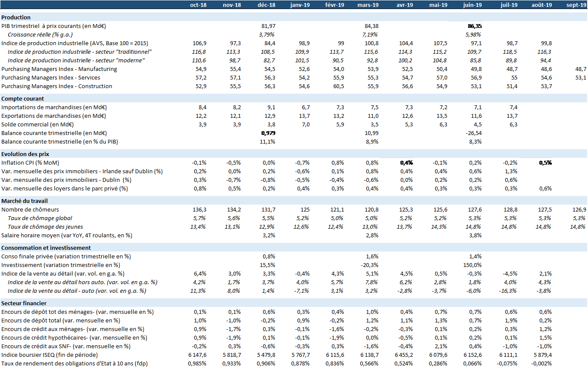Select the 3,8% salaire horaire value
The width and height of the screenshot is (588, 368).
[x=476, y=235]
